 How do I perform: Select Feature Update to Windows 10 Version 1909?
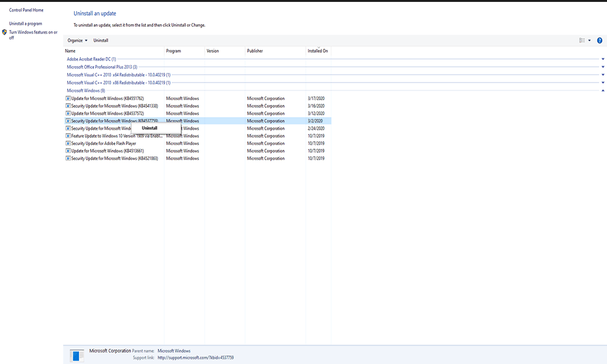117,136
